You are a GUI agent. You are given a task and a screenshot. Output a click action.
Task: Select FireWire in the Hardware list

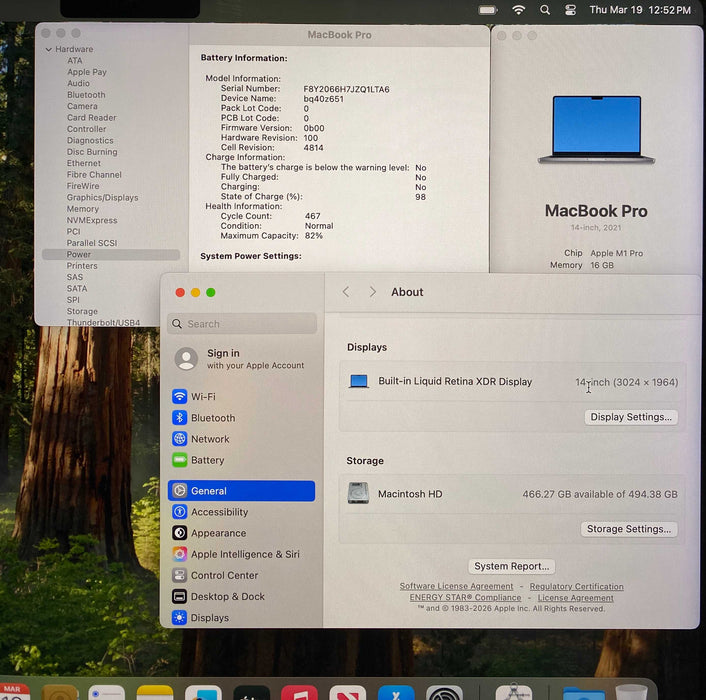83,186
